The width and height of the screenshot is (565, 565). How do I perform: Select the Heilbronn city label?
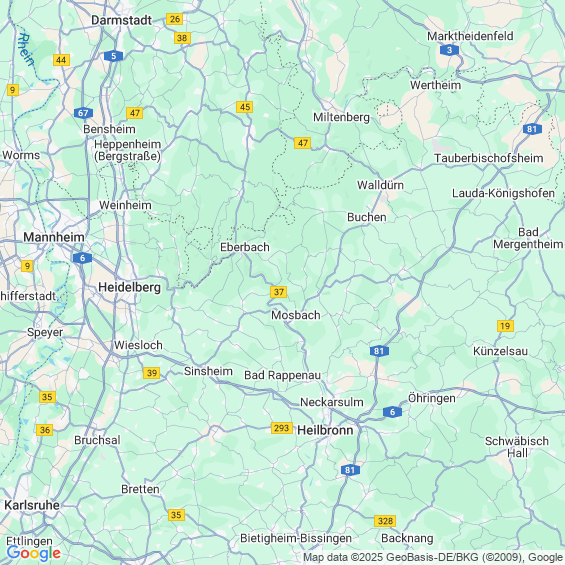325,430
